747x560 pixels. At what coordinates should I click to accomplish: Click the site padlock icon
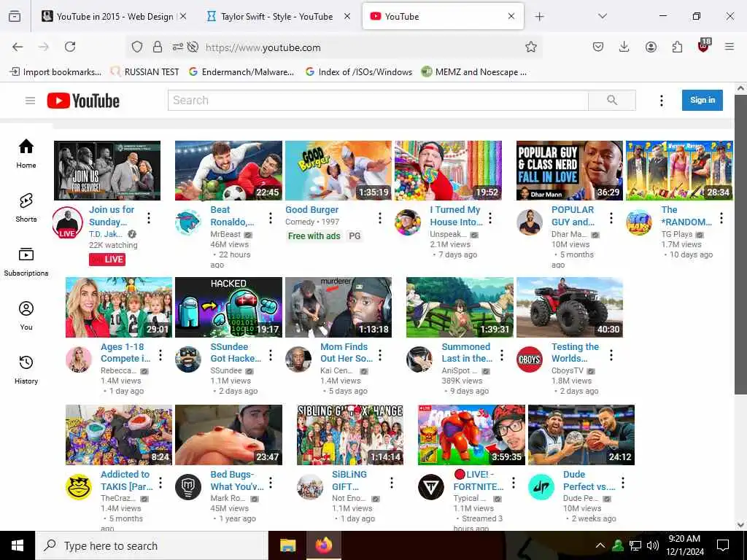[x=158, y=47]
